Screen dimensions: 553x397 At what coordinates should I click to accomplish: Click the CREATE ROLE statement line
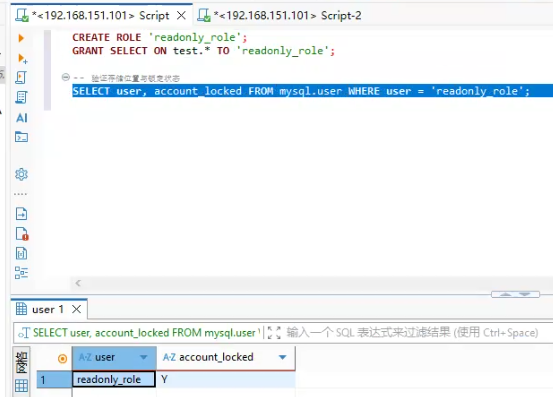click(x=160, y=37)
